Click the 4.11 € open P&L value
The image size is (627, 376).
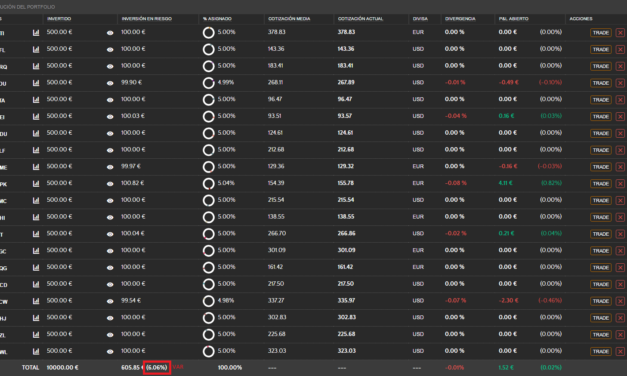tap(505, 183)
